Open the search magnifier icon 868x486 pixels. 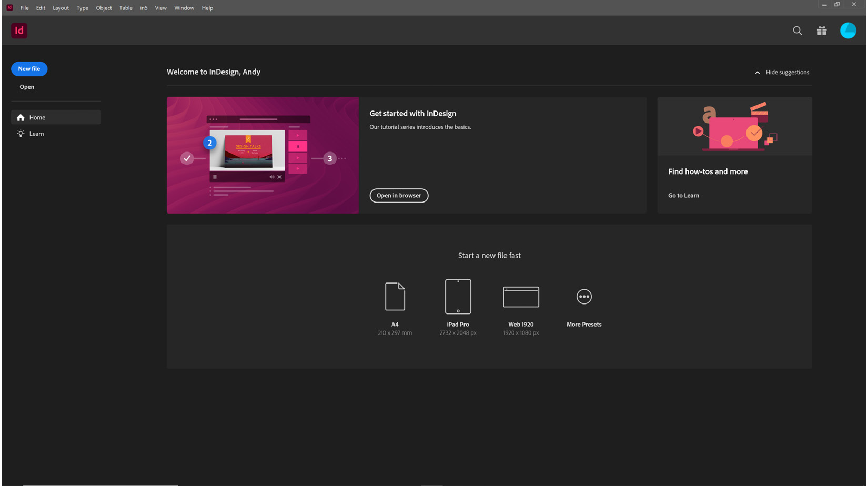(x=798, y=31)
